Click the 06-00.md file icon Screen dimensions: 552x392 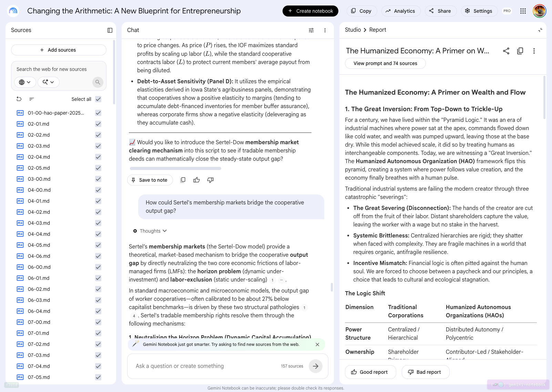(x=20, y=267)
